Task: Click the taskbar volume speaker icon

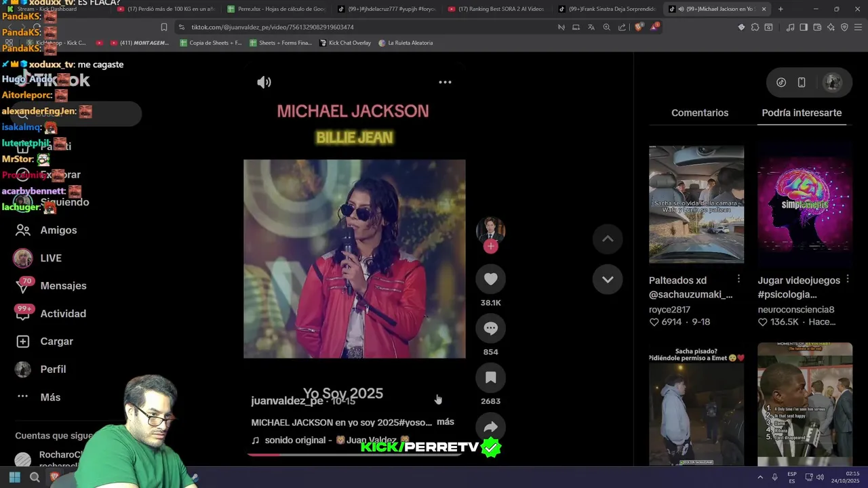Action: pyautogui.click(x=820, y=478)
